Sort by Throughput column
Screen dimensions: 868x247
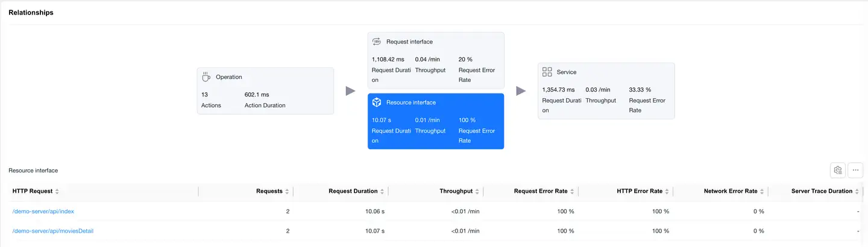pos(477,192)
